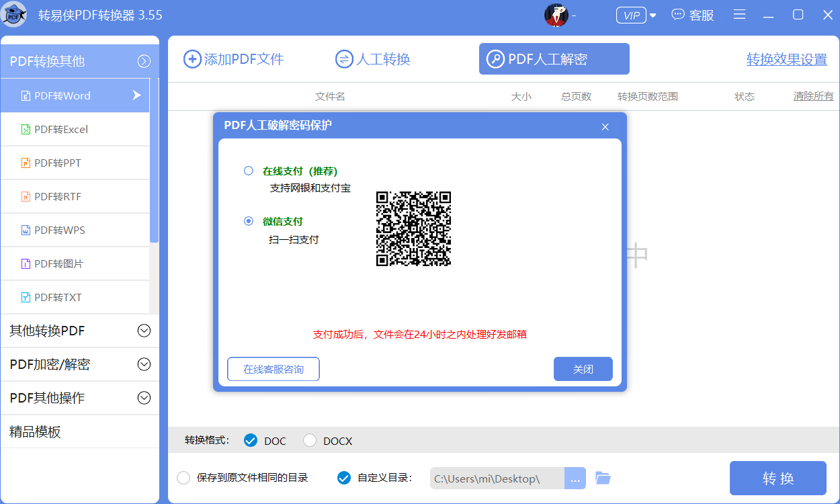Click the VIP badge
Image resolution: width=840 pixels, height=504 pixels.
tap(631, 15)
